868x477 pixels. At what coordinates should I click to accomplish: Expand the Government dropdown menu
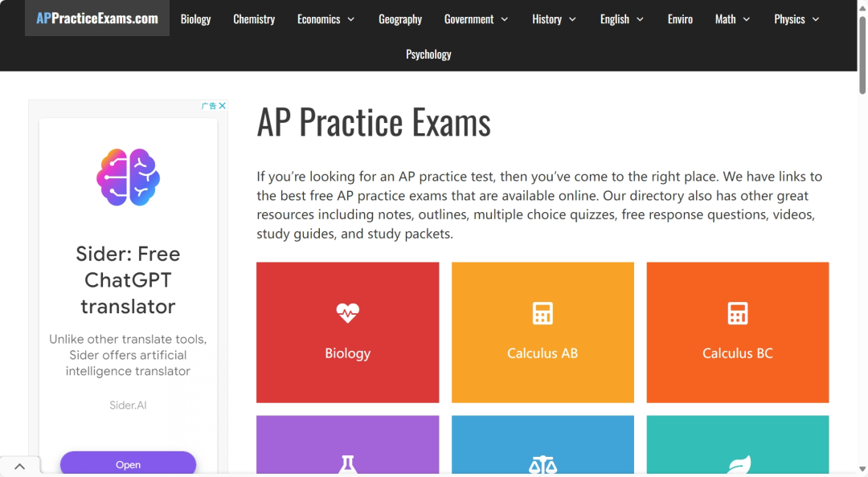504,19
